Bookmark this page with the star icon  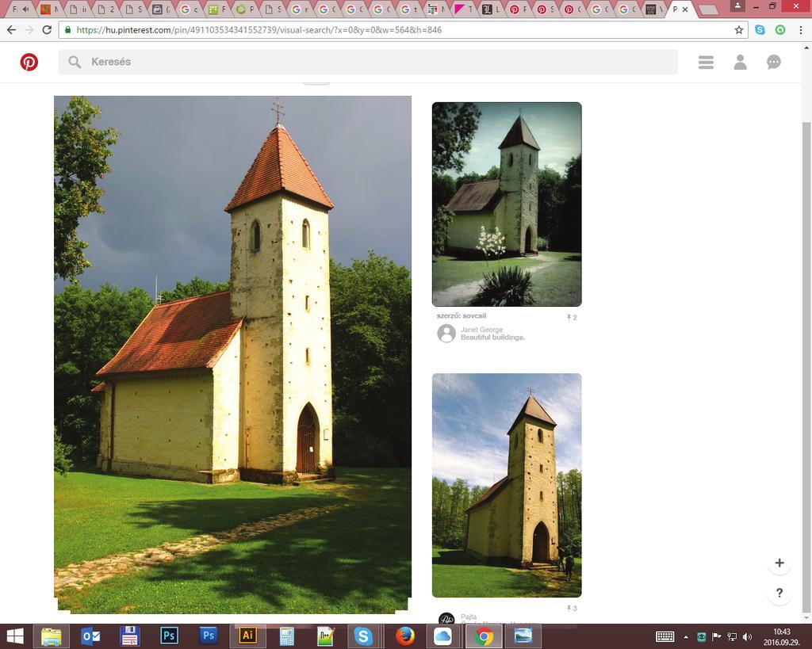click(x=739, y=30)
